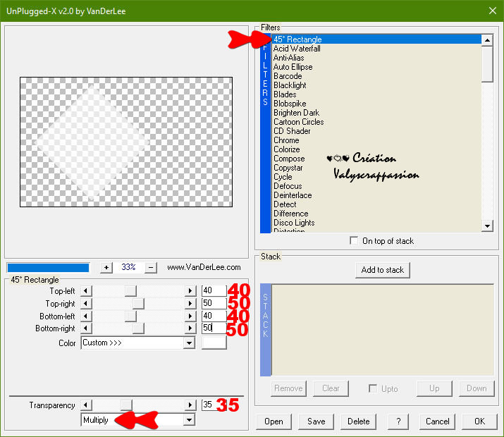
Task: Click Top-right slider right arrow
Action: (190, 303)
